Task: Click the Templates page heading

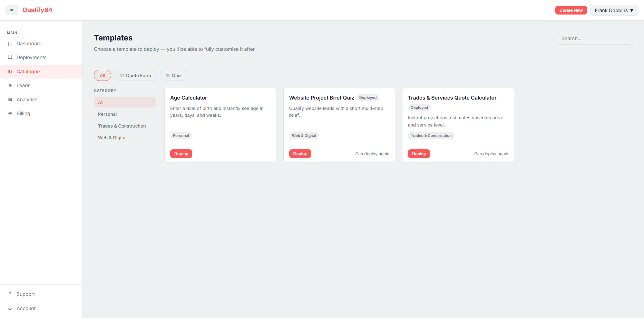Action: point(113,38)
